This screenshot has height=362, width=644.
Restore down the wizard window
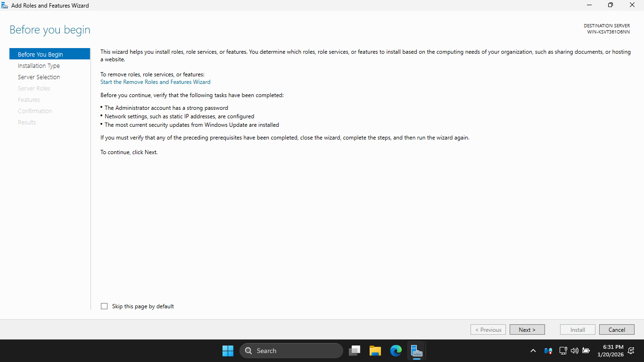coord(611,5)
